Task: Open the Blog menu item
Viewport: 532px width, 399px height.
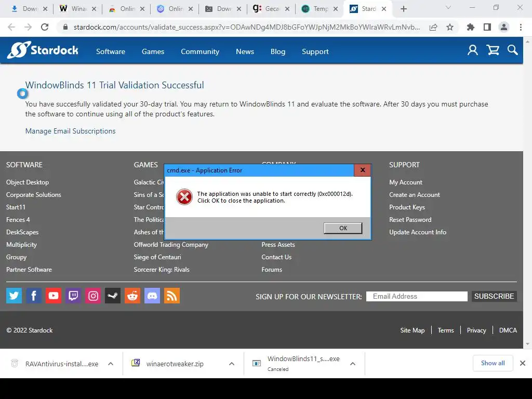Action: tap(278, 51)
